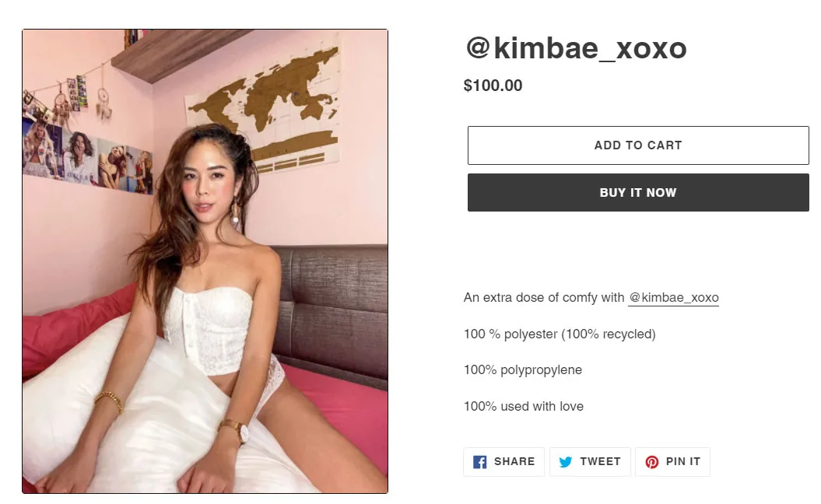Click the Pinterest logo icon
Image resolution: width=821 pixels, height=504 pixels.
pyautogui.click(x=652, y=462)
